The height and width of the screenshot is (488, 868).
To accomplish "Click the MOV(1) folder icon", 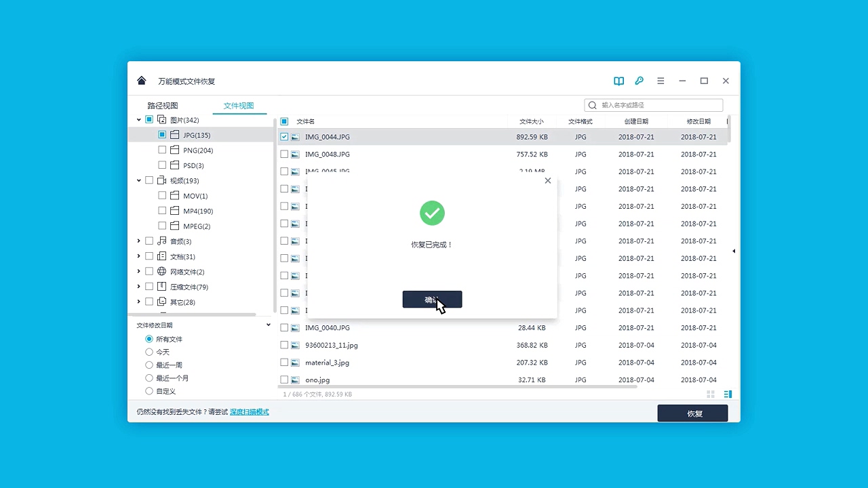I will [x=175, y=195].
